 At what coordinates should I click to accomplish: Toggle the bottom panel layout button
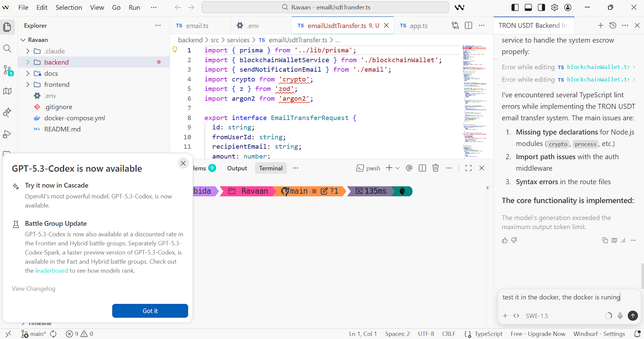point(528,7)
